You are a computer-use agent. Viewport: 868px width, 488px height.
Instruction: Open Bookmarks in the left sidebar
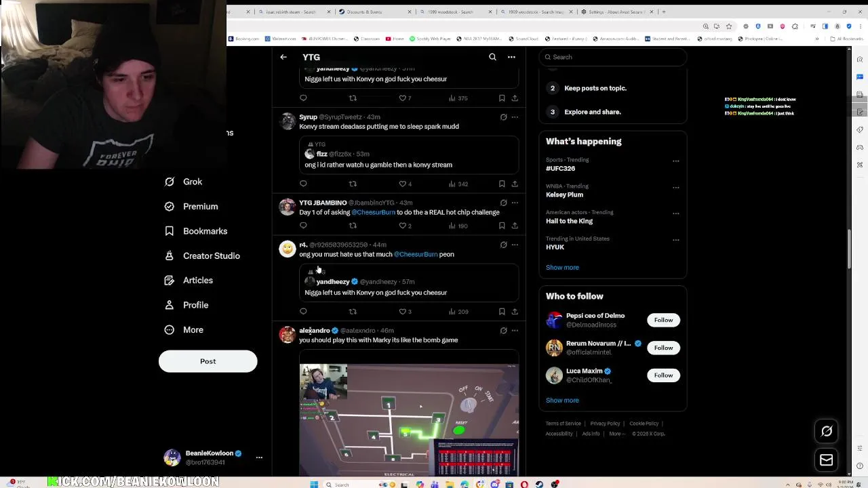(x=196, y=231)
